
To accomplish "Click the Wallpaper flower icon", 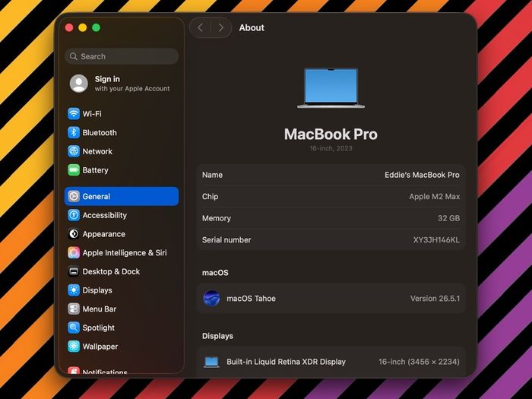I will (74, 347).
